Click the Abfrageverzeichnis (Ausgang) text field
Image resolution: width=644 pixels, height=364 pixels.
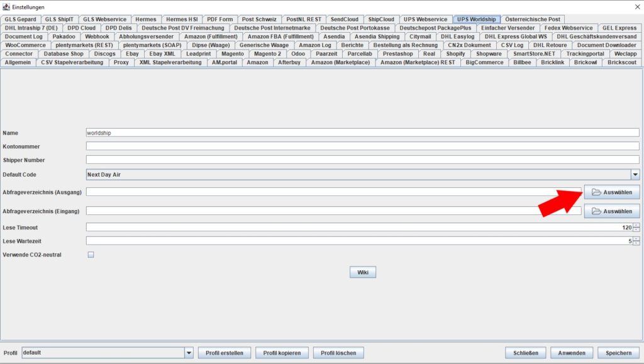click(334, 192)
